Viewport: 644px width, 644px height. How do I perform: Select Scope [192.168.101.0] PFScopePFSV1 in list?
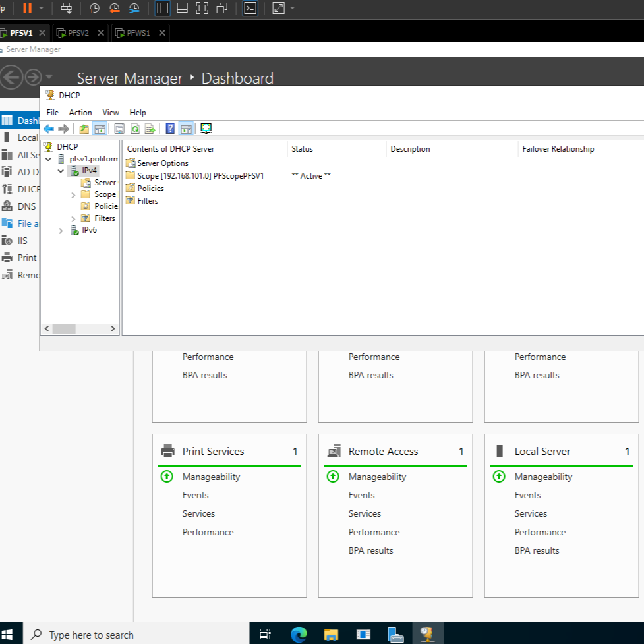[x=200, y=176]
